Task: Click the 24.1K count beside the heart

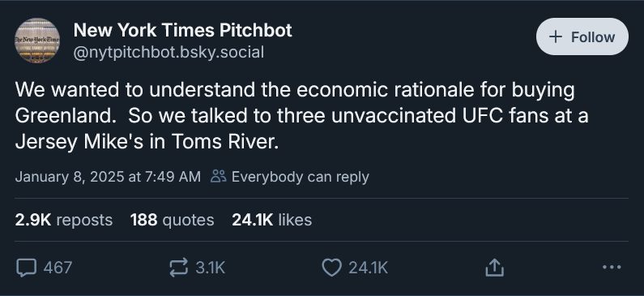Action: 368,268
